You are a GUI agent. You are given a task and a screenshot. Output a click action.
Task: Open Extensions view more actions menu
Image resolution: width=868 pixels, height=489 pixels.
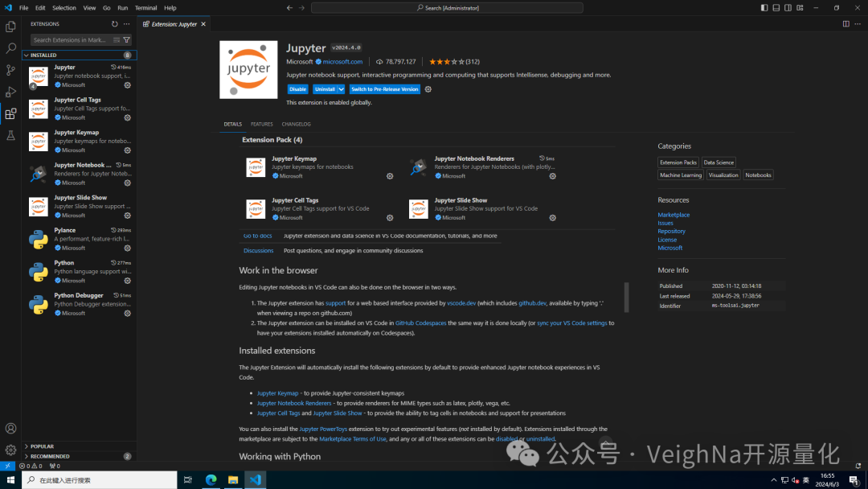(127, 24)
